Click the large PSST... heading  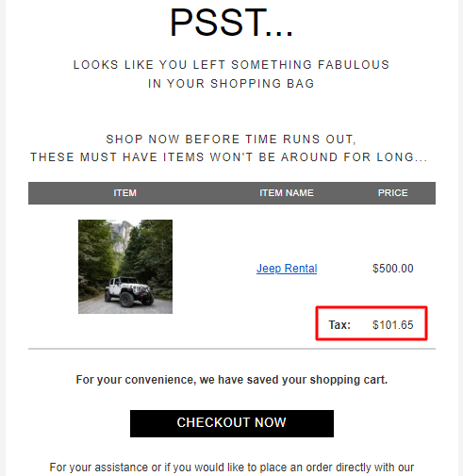(232, 23)
